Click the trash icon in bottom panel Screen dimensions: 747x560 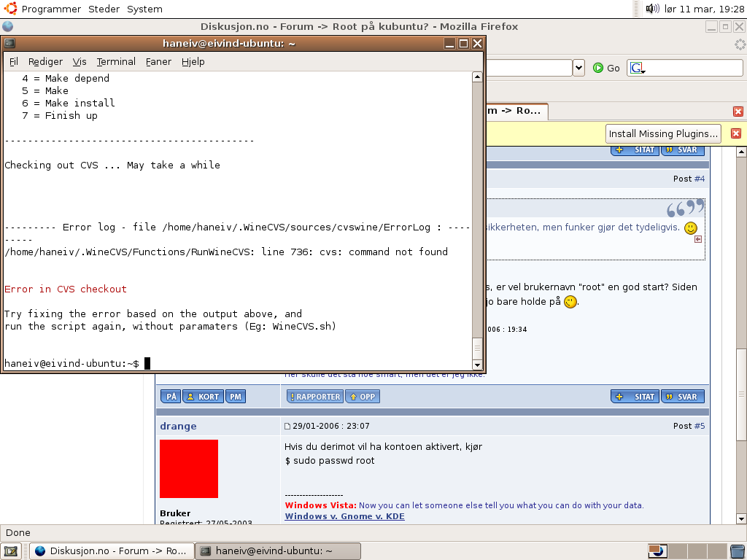(737, 551)
